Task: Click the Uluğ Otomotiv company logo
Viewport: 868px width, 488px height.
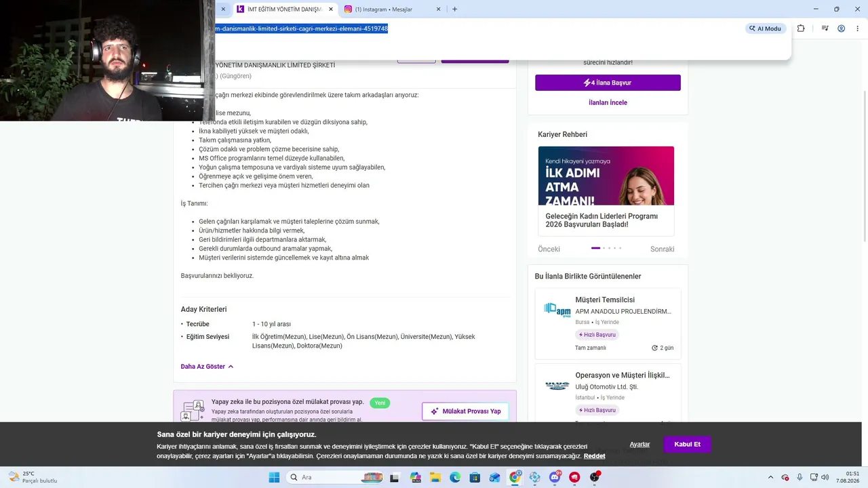Action: pyautogui.click(x=557, y=386)
